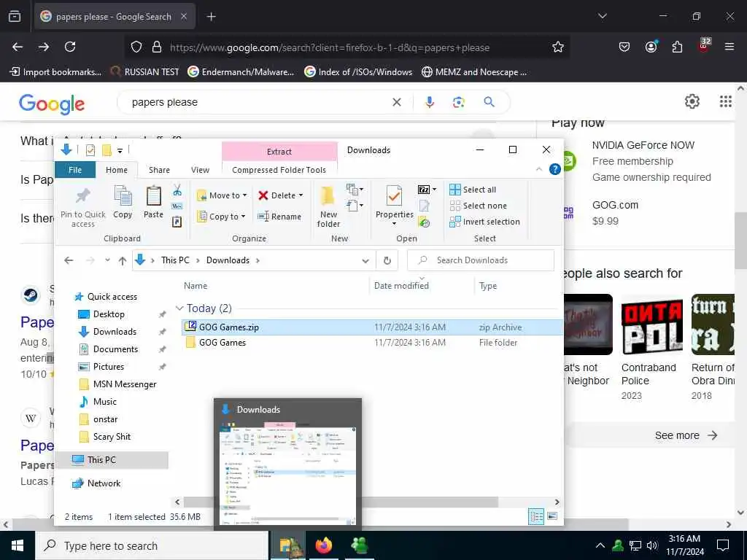
Task: Select Network in navigation pane
Action: pyautogui.click(x=104, y=483)
